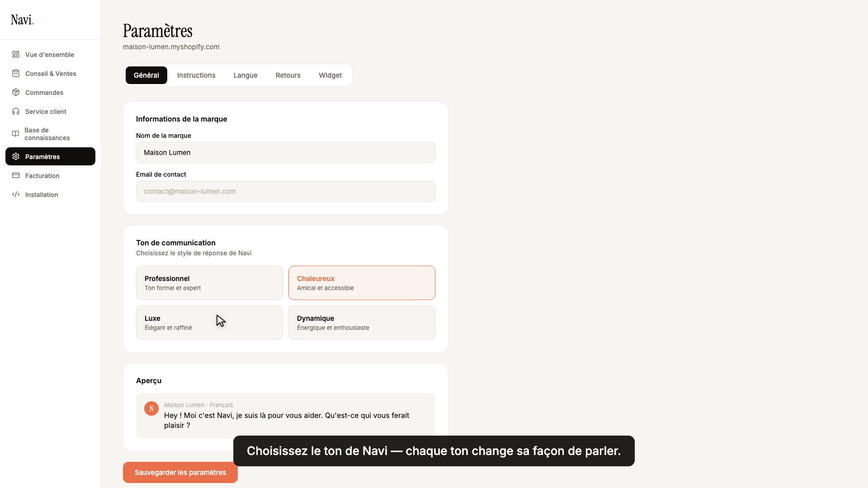The image size is (868, 488).
Task: Click the Base de connaissances book icon
Action: coord(15,134)
